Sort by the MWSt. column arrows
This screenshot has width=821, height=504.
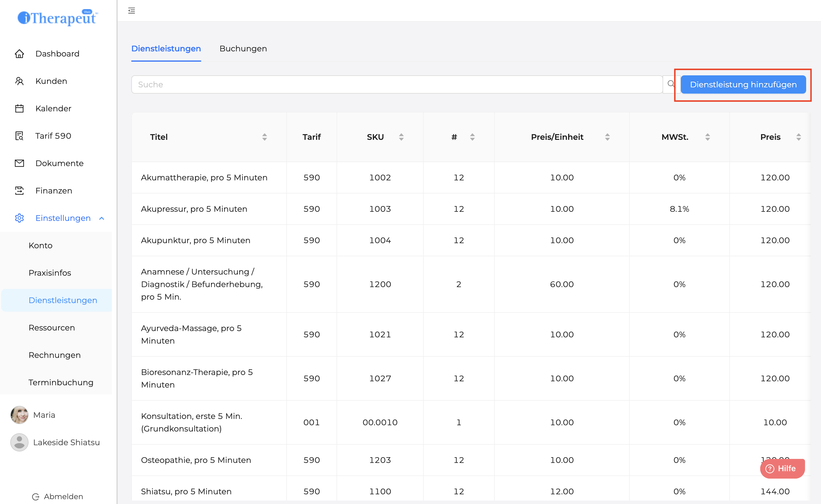(x=707, y=137)
